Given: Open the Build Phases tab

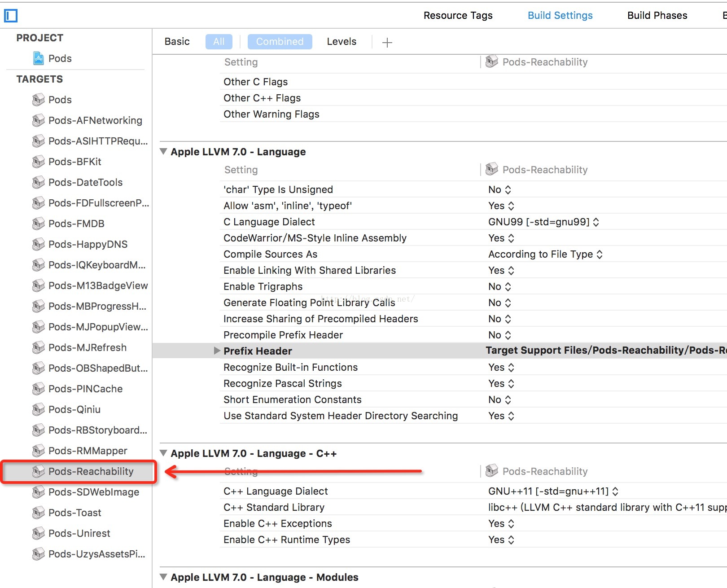Looking at the screenshot, I should click(x=657, y=15).
